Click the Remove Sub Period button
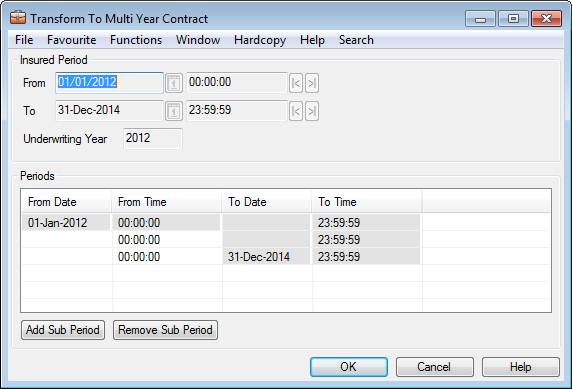The image size is (572, 389). click(165, 330)
